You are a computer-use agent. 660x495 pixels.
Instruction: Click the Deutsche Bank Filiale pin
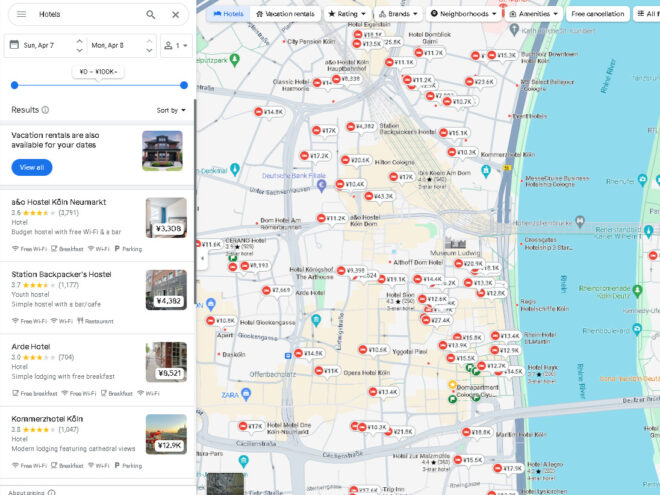(x=322, y=185)
